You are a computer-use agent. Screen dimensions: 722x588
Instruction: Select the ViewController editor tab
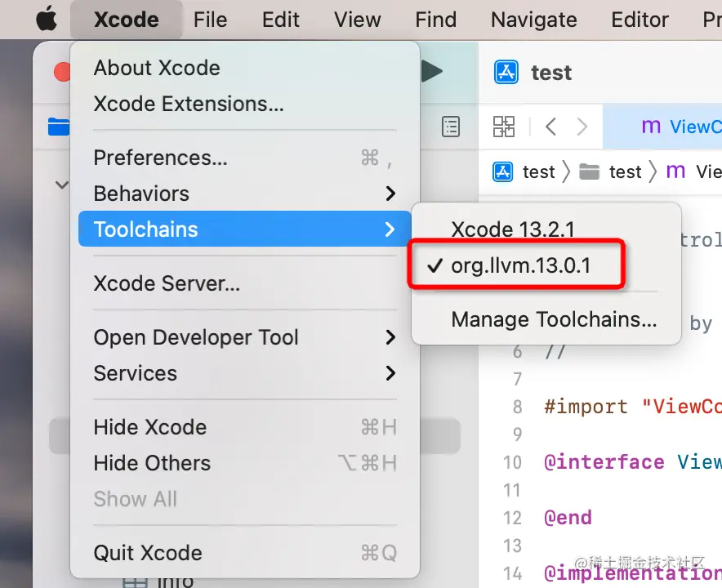pyautogui.click(x=662, y=127)
